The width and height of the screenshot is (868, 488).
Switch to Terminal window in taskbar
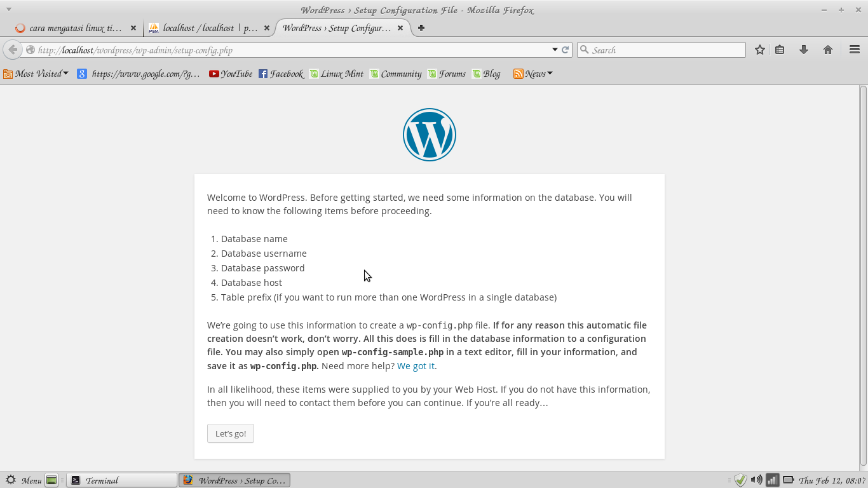[122, 480]
